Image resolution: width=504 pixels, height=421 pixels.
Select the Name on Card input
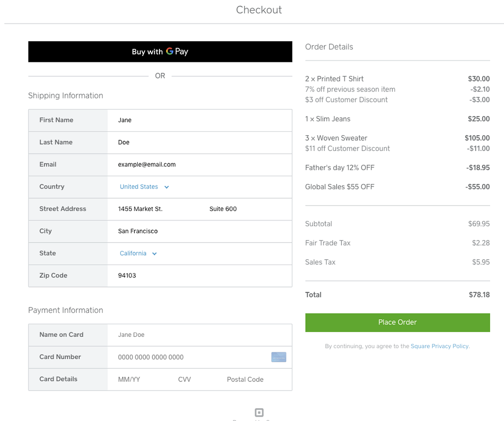click(x=200, y=334)
